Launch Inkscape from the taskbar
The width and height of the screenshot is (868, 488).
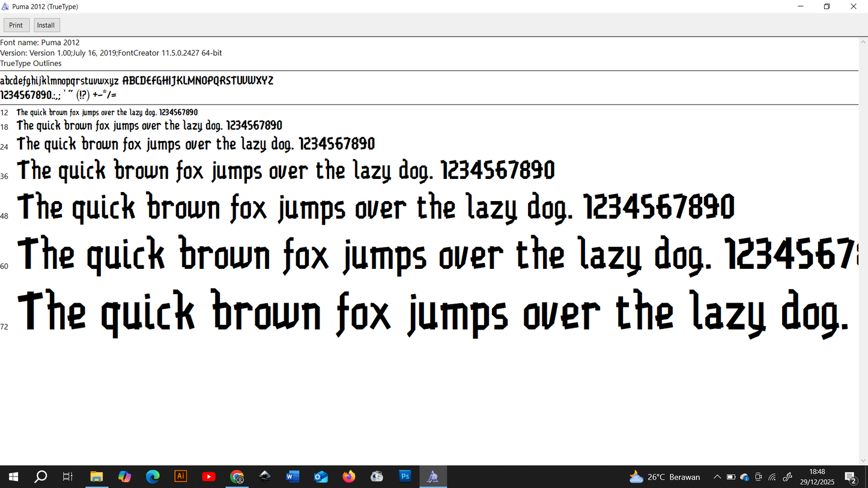tap(265, 477)
